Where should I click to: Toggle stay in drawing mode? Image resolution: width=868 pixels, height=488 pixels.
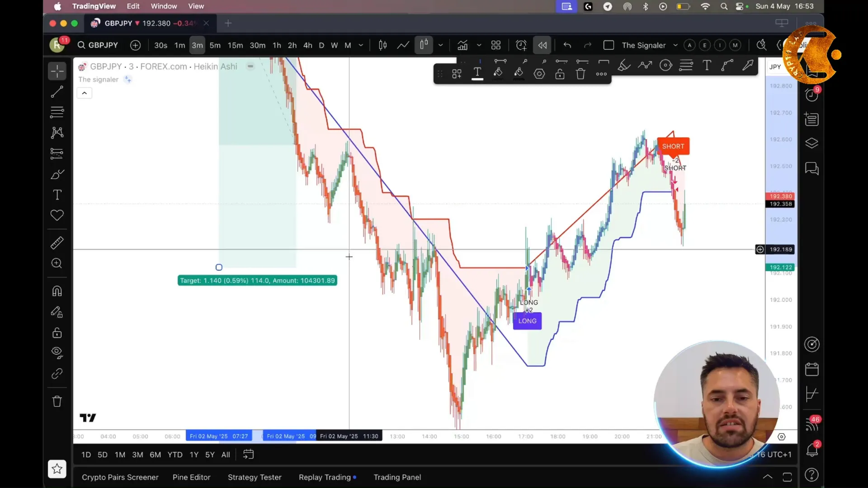tap(57, 312)
